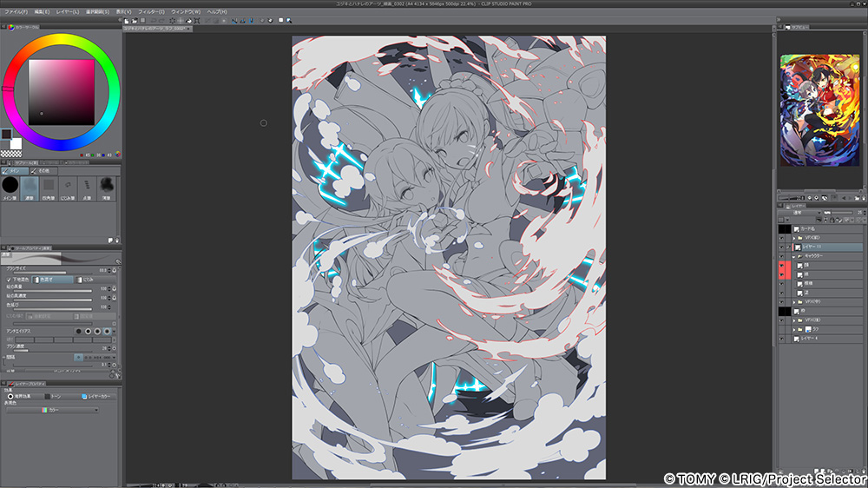Open the 編集(E) menu
This screenshot has height=488, width=868.
(42, 11)
